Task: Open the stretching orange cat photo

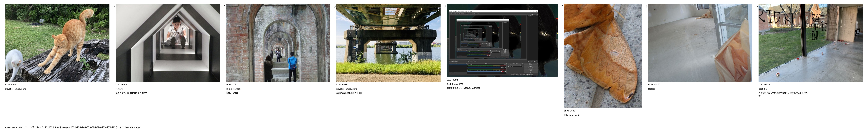Action: (57, 43)
